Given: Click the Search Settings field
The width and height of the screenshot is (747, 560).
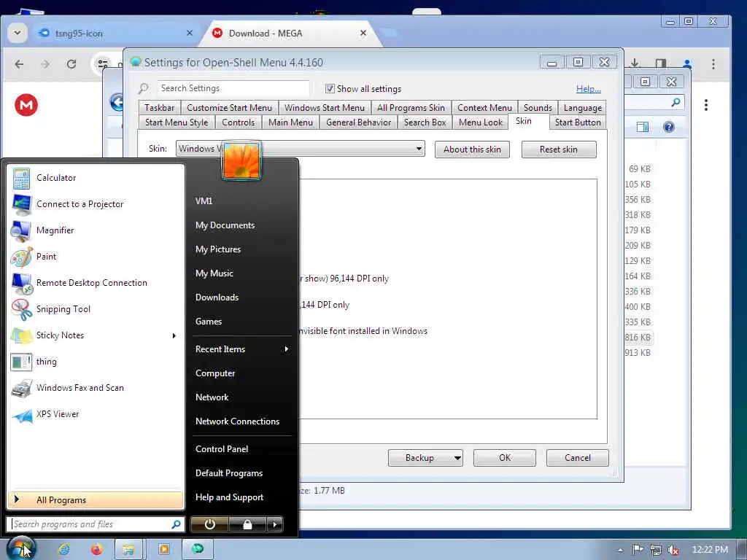Looking at the screenshot, I should pyautogui.click(x=233, y=88).
